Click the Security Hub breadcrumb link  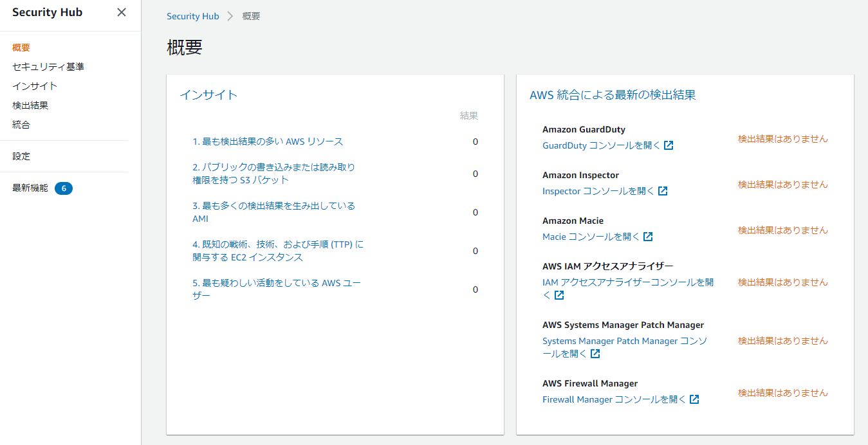coord(193,16)
